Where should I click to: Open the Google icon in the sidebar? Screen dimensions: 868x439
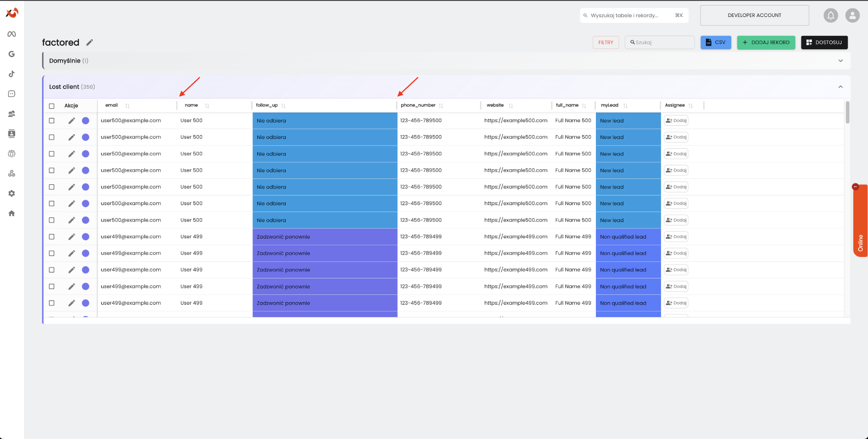12,54
